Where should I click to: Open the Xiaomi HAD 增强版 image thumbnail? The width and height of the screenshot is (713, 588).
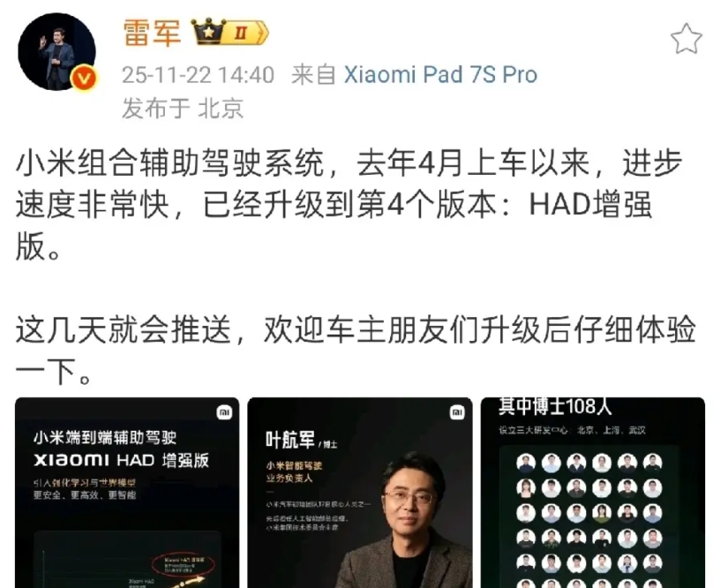127,493
